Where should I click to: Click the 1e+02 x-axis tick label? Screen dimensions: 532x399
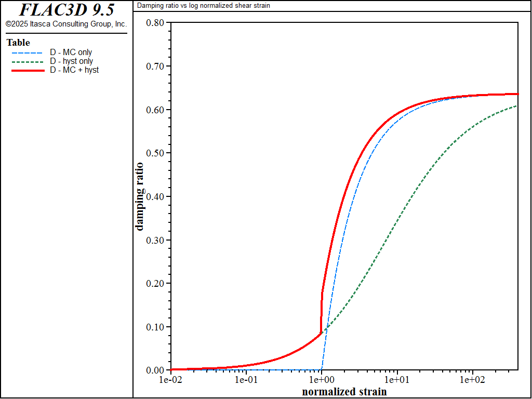pos(472,380)
